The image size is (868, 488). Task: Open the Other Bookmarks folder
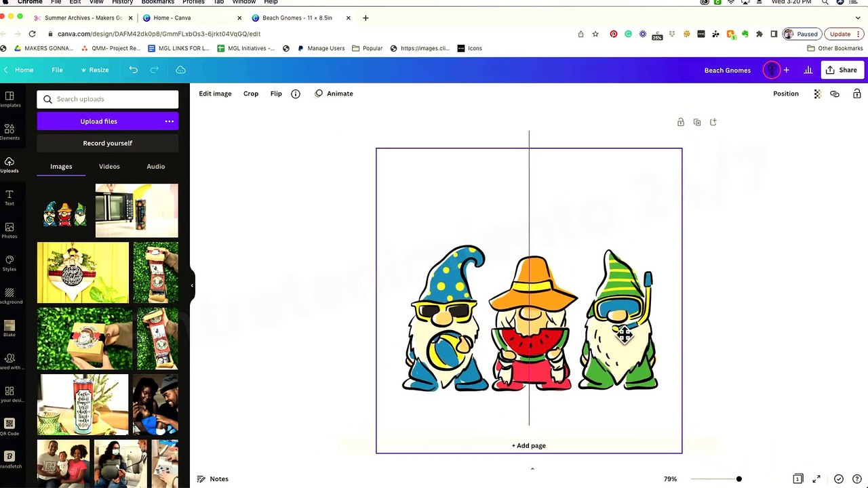(834, 48)
